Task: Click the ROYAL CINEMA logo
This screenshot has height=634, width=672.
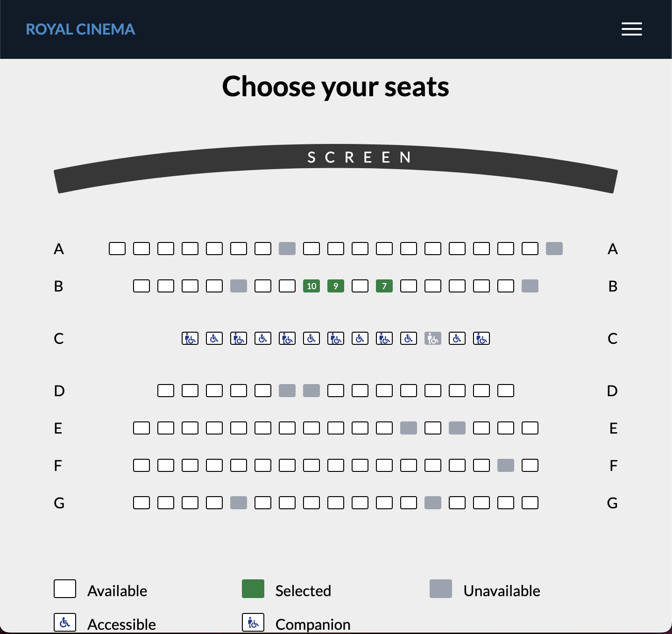Action: pos(80,29)
